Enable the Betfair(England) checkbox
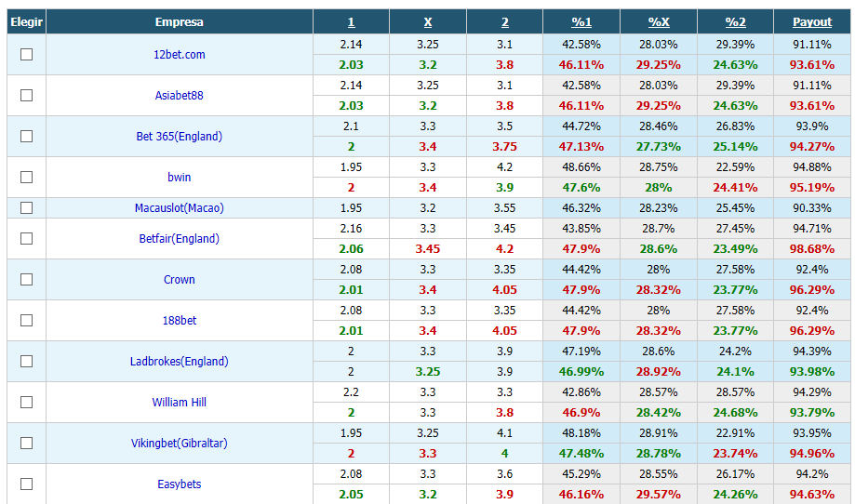 (x=26, y=239)
